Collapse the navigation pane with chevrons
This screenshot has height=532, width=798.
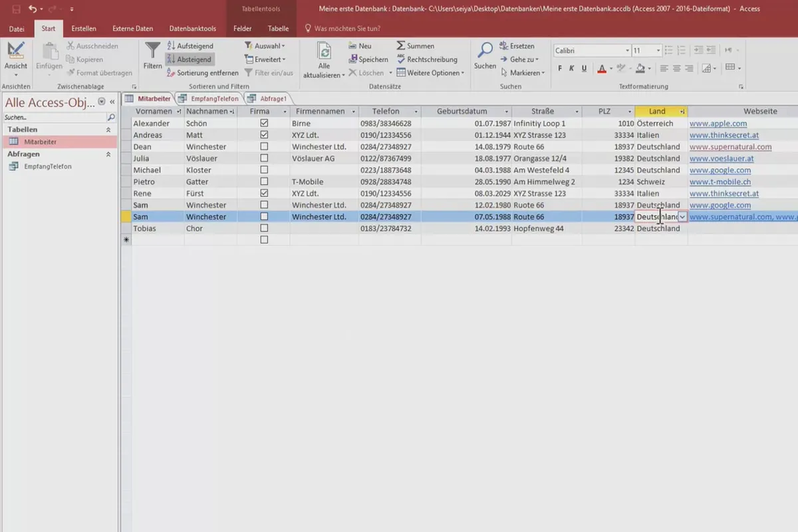(112, 102)
